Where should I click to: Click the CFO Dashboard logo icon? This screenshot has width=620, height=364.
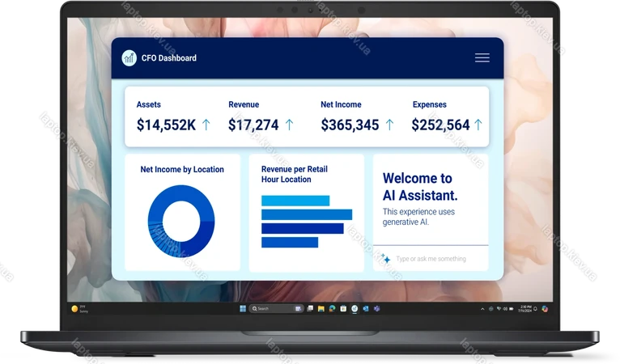point(129,57)
